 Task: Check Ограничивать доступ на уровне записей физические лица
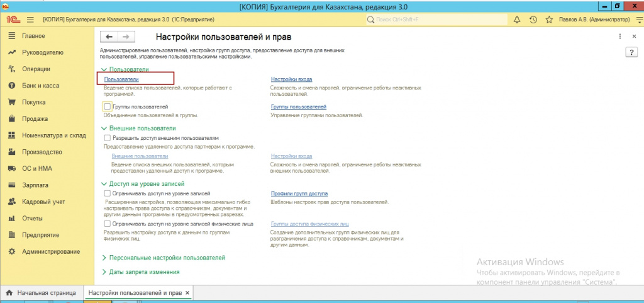108,224
